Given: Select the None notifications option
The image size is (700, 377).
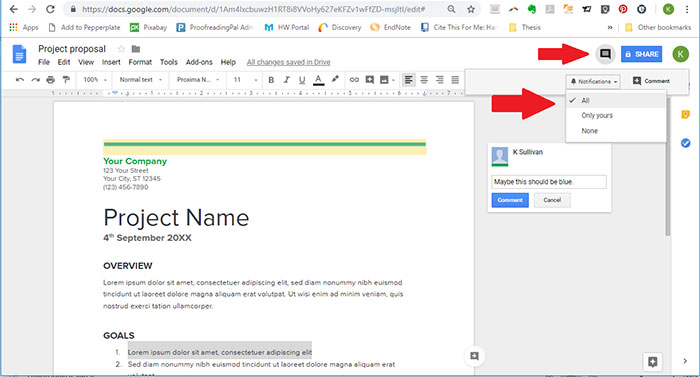Looking at the screenshot, I should point(616,131).
